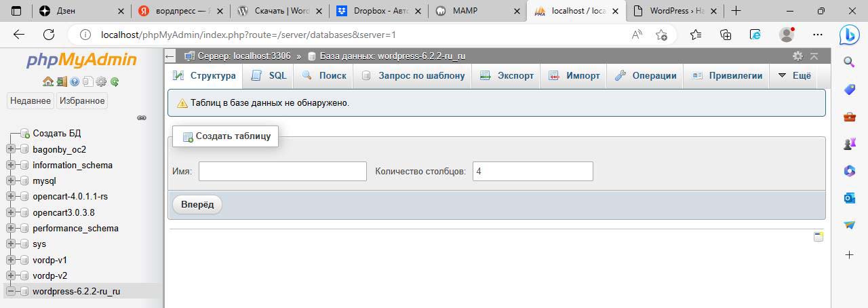Click the phpMyAdmin home icon
The height and width of the screenshot is (308, 868).
(47, 81)
